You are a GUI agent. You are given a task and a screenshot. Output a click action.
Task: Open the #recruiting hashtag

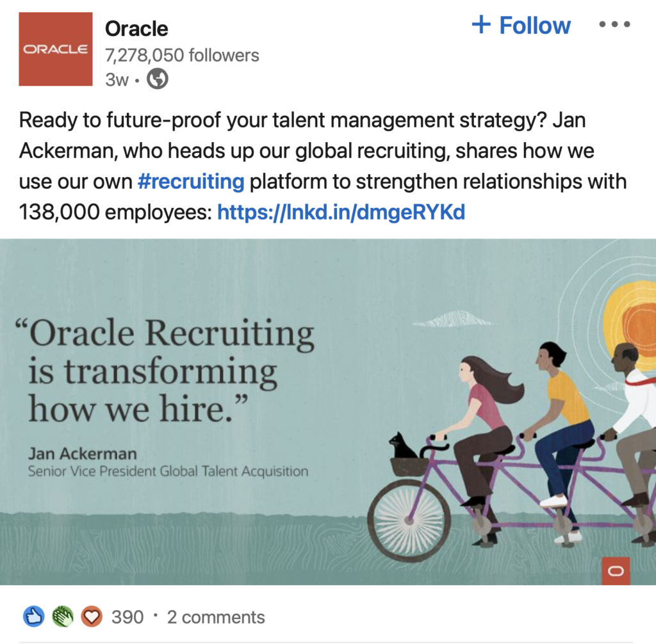click(x=191, y=182)
